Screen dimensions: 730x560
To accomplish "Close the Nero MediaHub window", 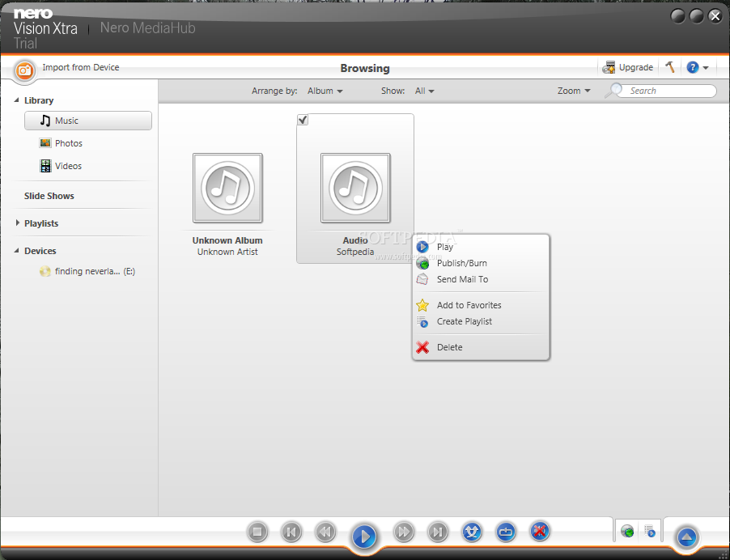I will point(715,16).
